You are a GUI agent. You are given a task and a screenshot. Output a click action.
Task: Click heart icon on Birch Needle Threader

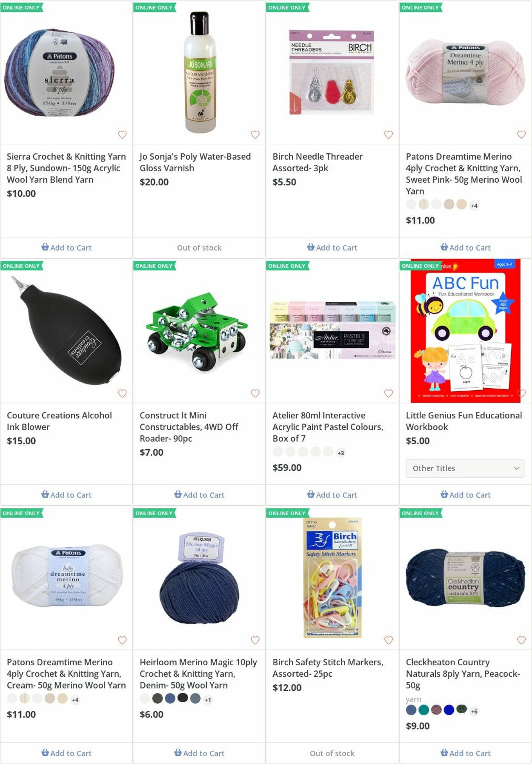tap(389, 134)
